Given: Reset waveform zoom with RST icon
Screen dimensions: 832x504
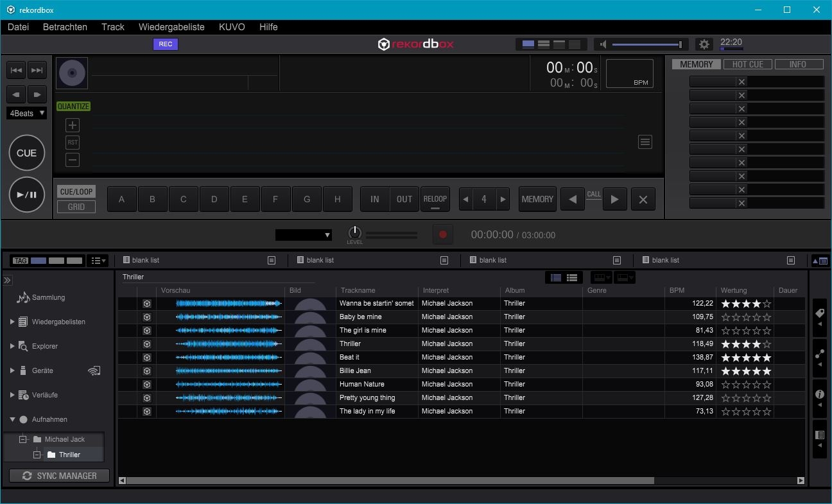Looking at the screenshot, I should coord(73,143).
